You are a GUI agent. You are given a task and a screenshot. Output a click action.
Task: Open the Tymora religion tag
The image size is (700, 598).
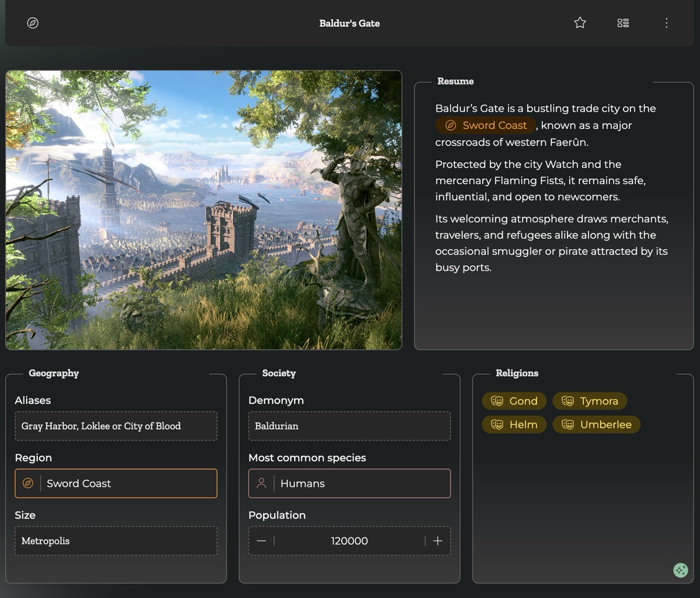click(x=590, y=401)
